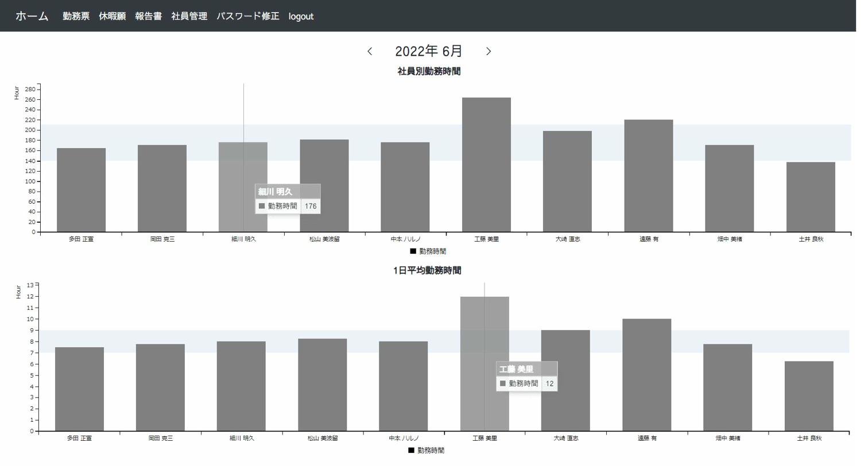Click the tooltip showing 細川 明久 176 hours

(x=288, y=198)
